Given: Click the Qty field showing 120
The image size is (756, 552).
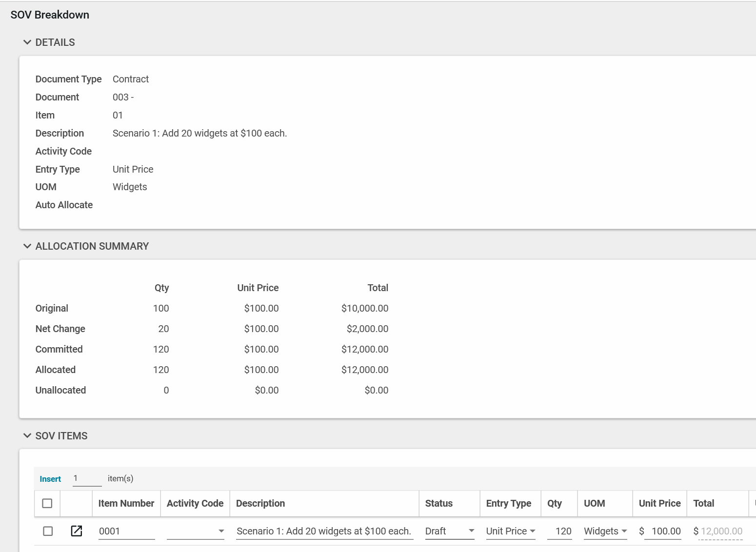Looking at the screenshot, I should click(x=559, y=531).
